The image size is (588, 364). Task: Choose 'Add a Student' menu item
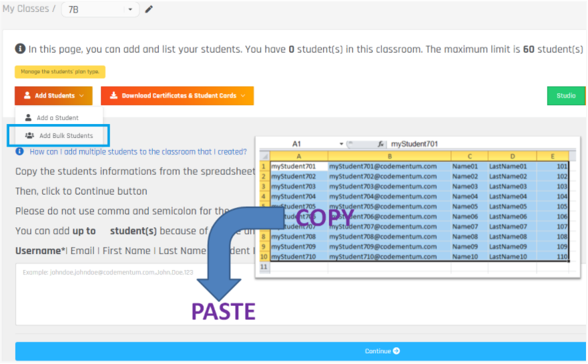tap(59, 117)
